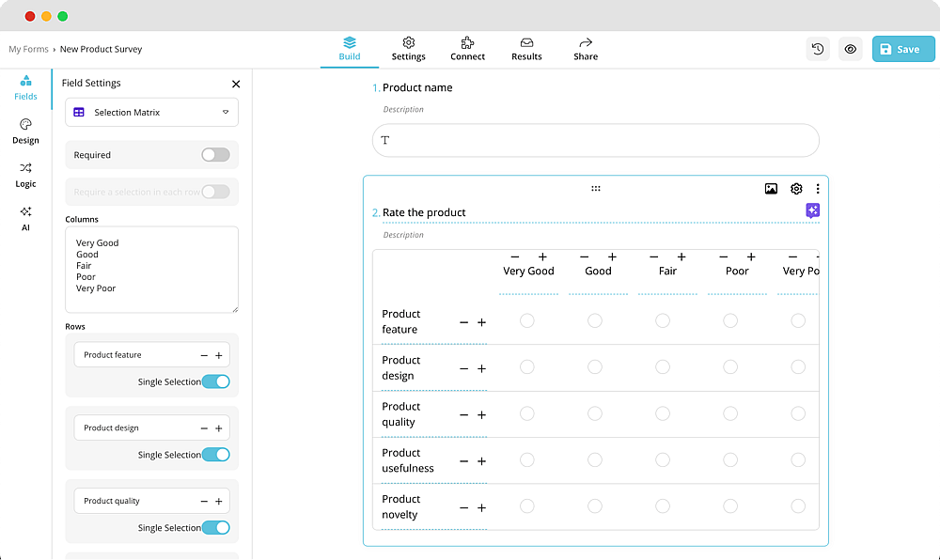The width and height of the screenshot is (940, 560).
Task: Remove Product feature row in settings panel
Action: 204,356
